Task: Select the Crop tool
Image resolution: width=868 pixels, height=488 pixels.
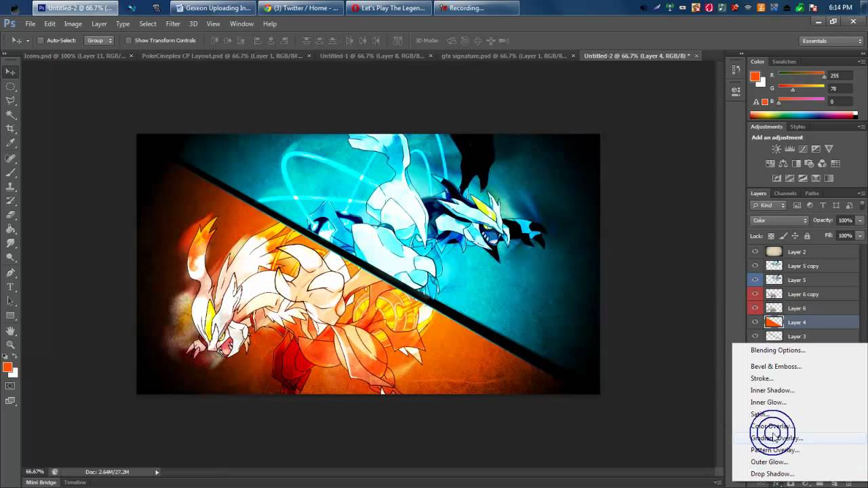Action: coord(10,128)
